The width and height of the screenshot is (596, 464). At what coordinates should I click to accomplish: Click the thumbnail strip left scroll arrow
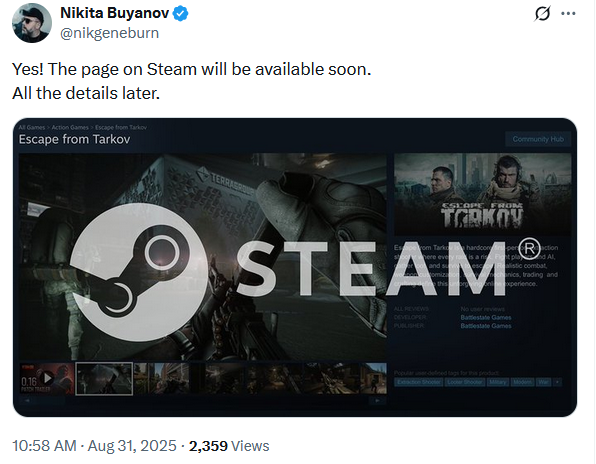tap(27, 401)
